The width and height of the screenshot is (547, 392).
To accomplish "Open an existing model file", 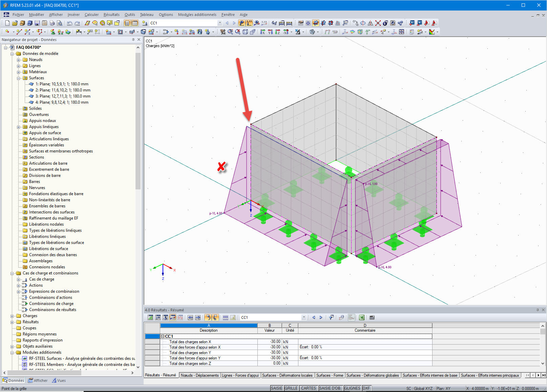I will coord(15,23).
